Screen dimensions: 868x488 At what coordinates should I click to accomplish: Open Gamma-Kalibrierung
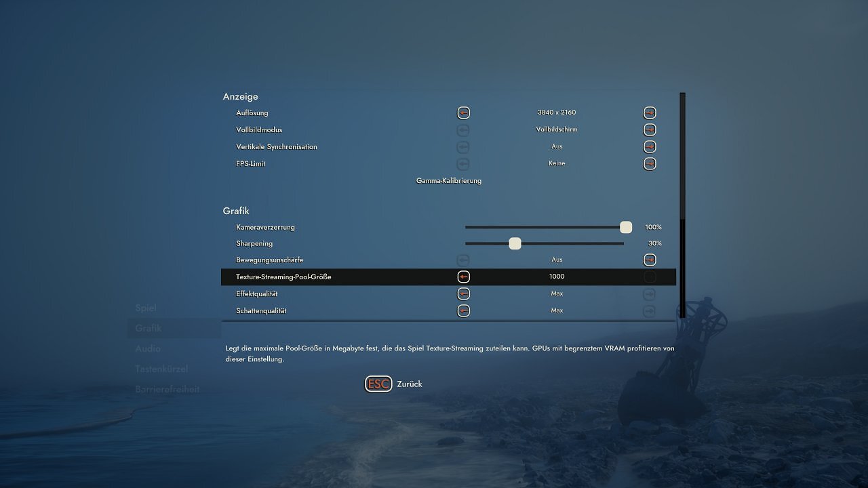click(449, 181)
